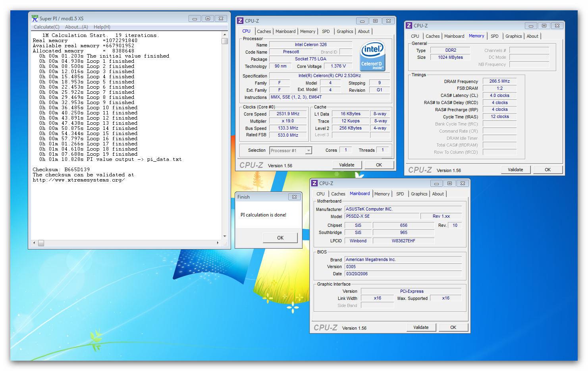Click the Manufacturer ASUSTeK Computer INC. field
Viewport: 588px width, 371px height.
pos(403,209)
